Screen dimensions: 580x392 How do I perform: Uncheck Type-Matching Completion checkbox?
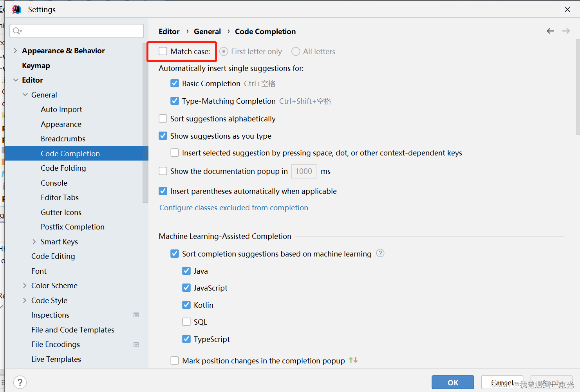tap(175, 101)
